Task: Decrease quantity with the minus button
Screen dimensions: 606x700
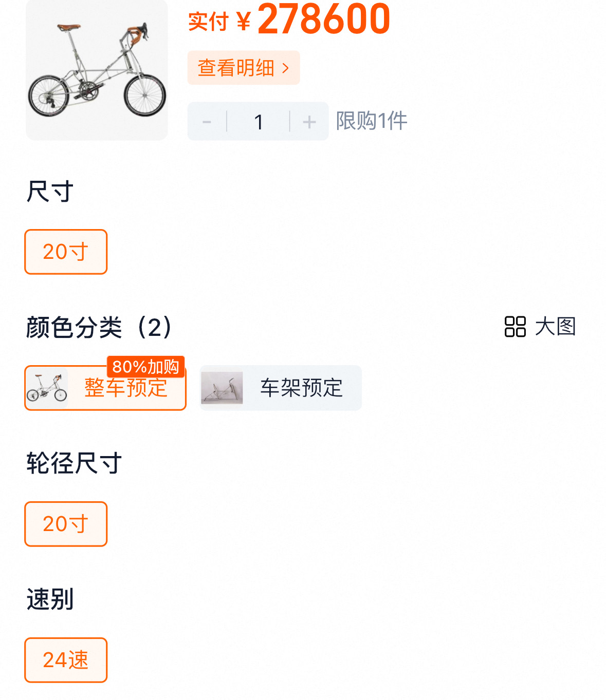Action: pyautogui.click(x=207, y=122)
